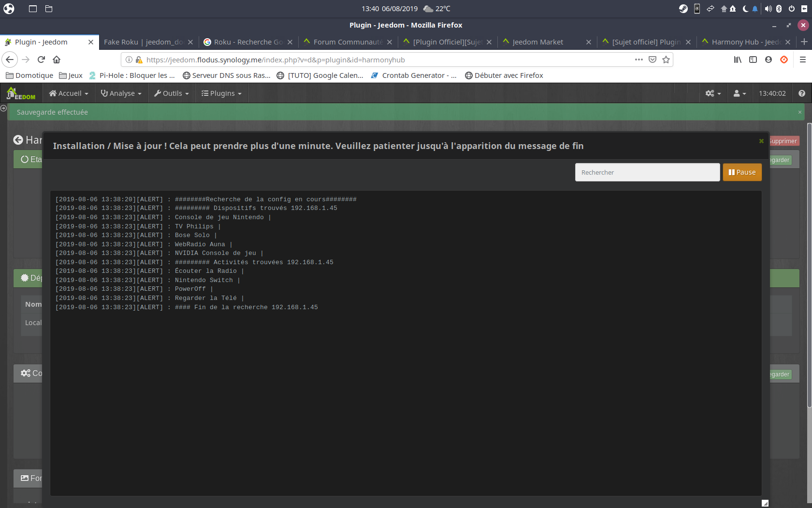Open the Analyse menu
Viewport: 812px width, 508px height.
(x=121, y=93)
